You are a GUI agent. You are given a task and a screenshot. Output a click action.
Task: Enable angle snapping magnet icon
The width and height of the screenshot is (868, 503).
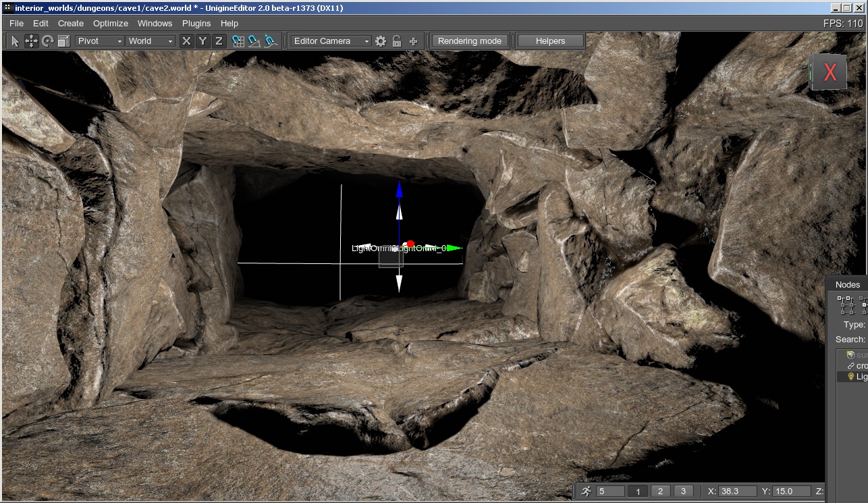(x=254, y=41)
